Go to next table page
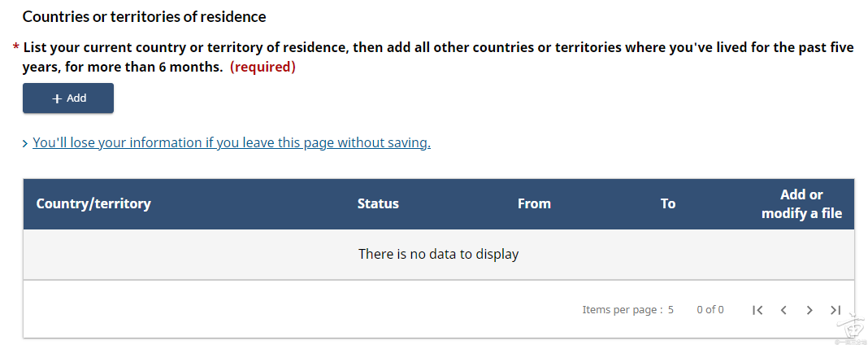This screenshot has width=868, height=345. [x=809, y=310]
